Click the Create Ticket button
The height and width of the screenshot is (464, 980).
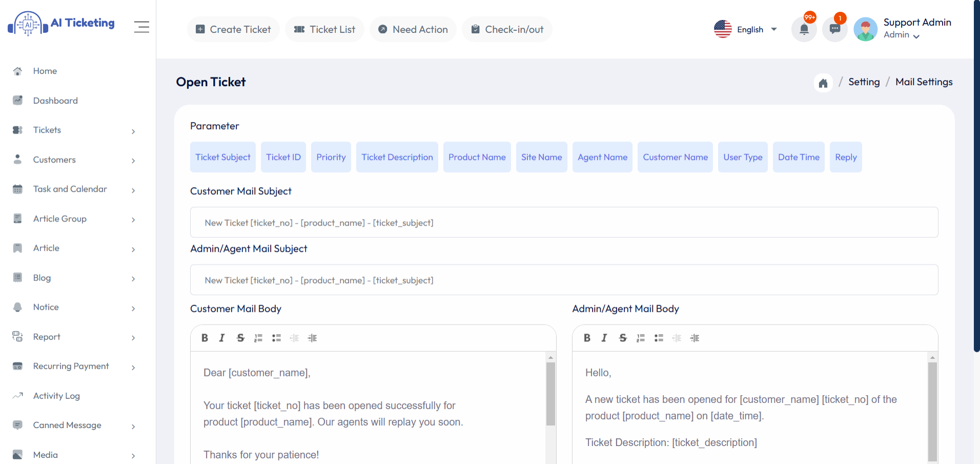[233, 29]
